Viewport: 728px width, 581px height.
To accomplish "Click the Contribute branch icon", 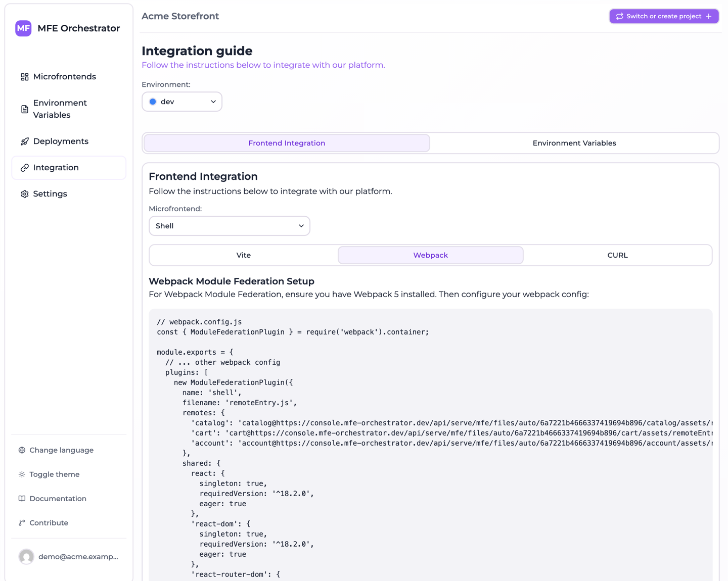I will (x=22, y=523).
